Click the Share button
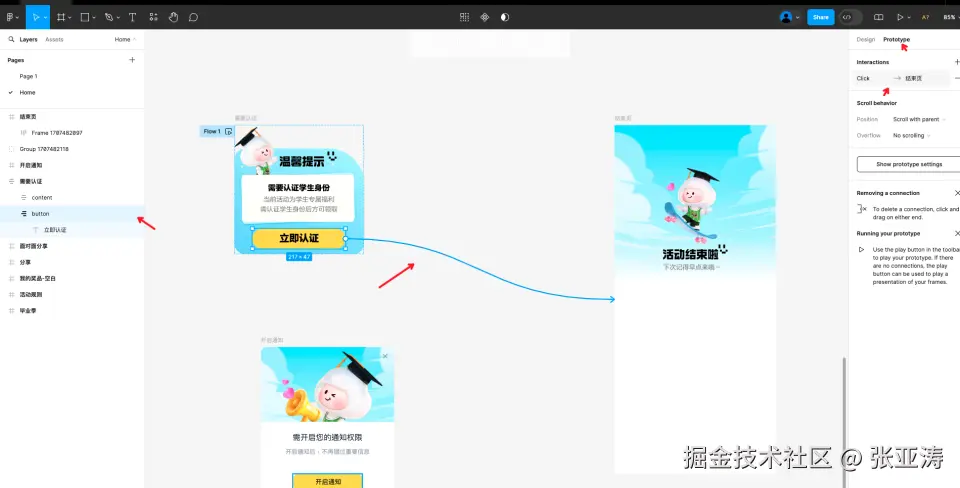The width and height of the screenshot is (960, 488). (x=820, y=17)
